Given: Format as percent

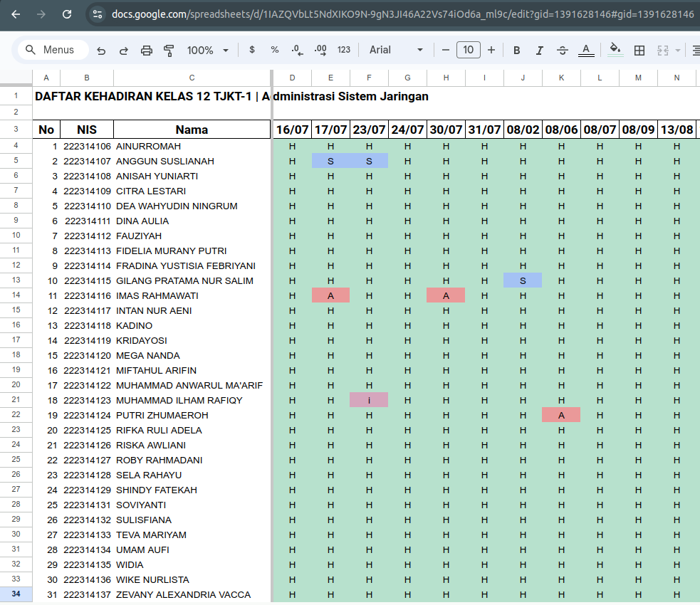Looking at the screenshot, I should pyautogui.click(x=275, y=50).
